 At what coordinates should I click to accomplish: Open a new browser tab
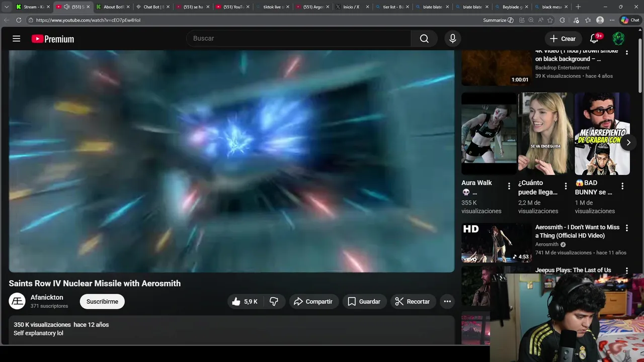click(x=578, y=7)
